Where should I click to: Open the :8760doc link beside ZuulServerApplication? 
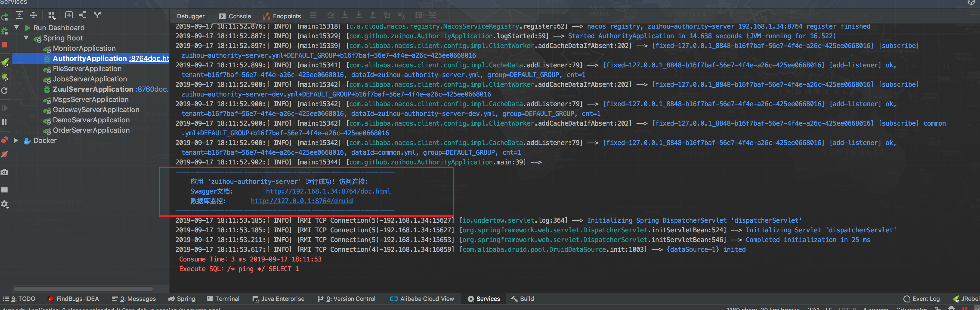pyautogui.click(x=152, y=89)
